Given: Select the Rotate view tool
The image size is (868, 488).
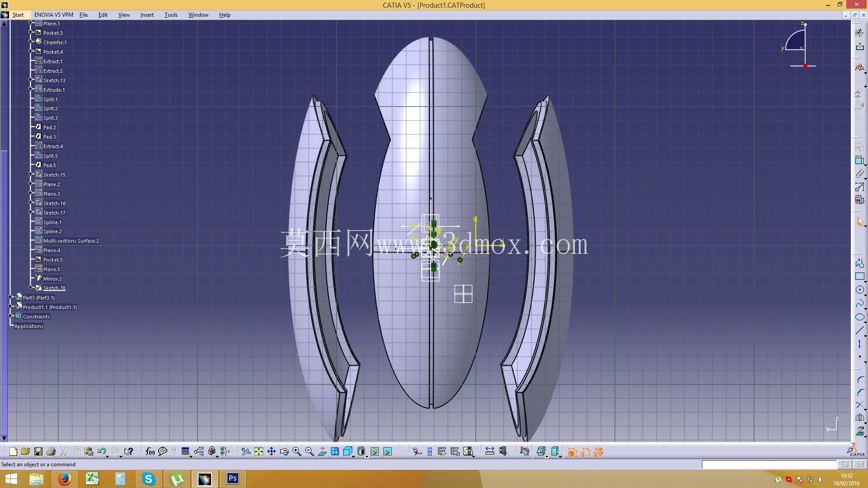Looking at the screenshot, I should (x=284, y=451).
